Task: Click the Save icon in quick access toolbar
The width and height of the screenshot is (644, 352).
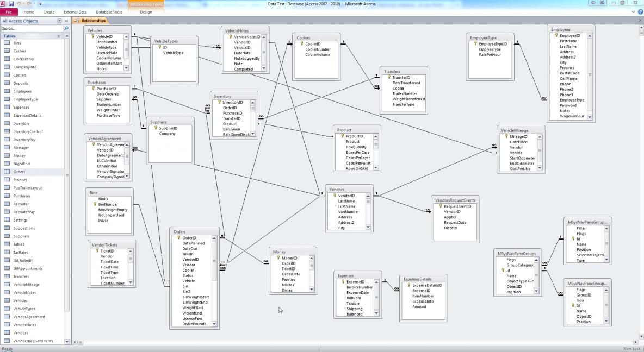Action: point(11,4)
